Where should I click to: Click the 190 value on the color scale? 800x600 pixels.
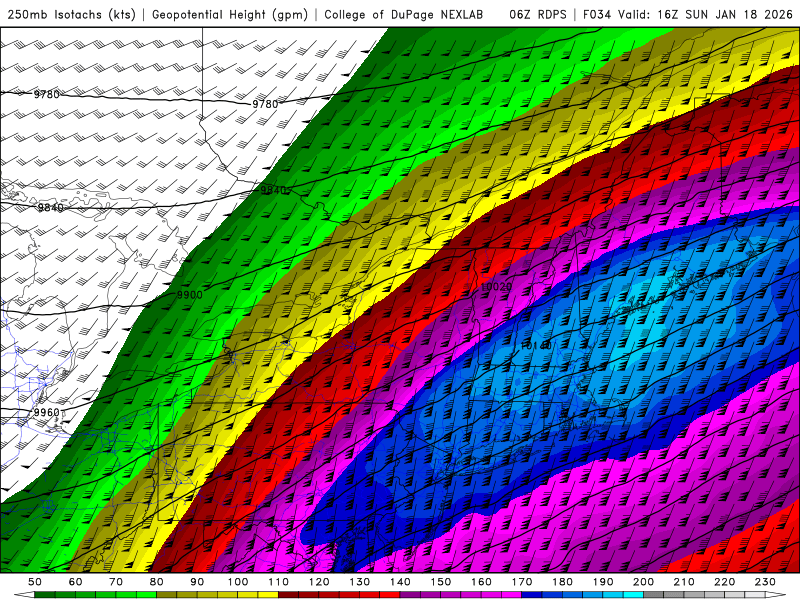coord(603,582)
